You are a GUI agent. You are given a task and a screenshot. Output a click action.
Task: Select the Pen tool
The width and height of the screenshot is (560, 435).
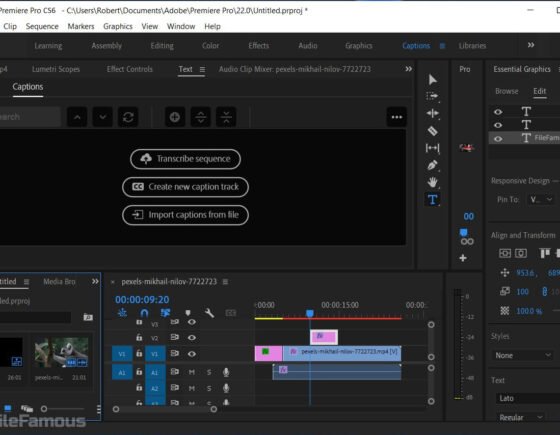[x=432, y=165]
